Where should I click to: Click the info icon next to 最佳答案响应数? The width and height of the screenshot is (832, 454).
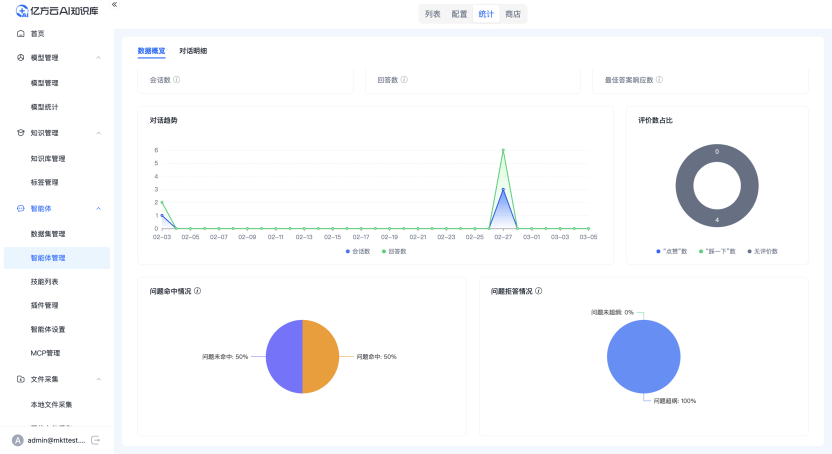(659, 80)
